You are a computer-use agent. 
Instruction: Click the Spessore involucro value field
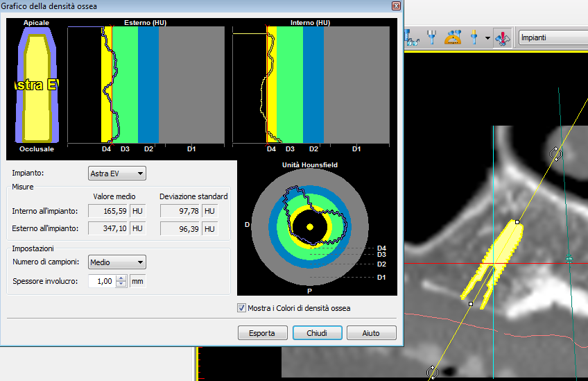102,281
